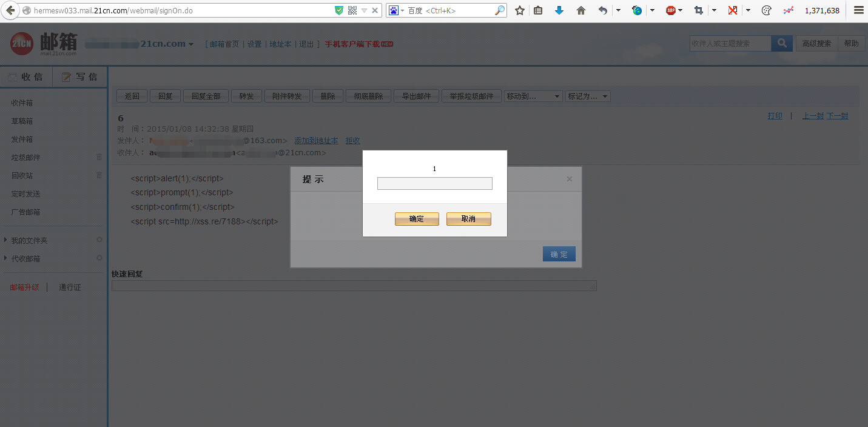Click the gear icon beside 代收邮箱
The height and width of the screenshot is (427, 868).
[x=99, y=258]
